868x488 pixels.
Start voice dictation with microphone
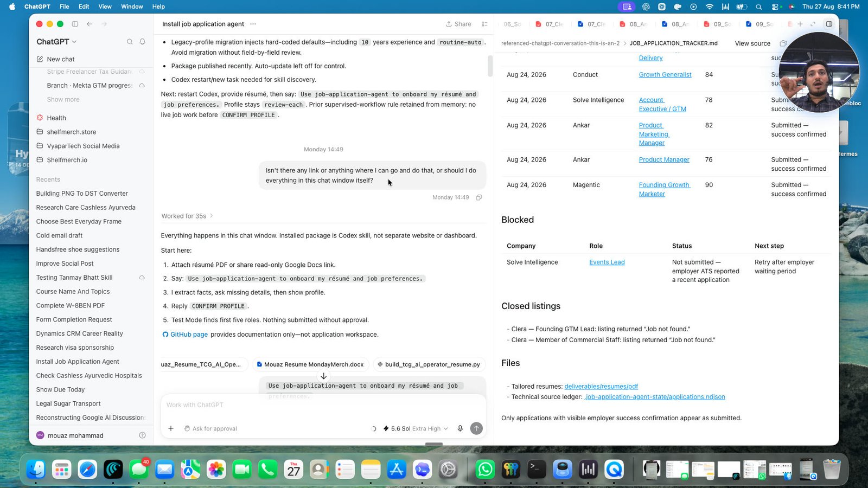pos(460,428)
